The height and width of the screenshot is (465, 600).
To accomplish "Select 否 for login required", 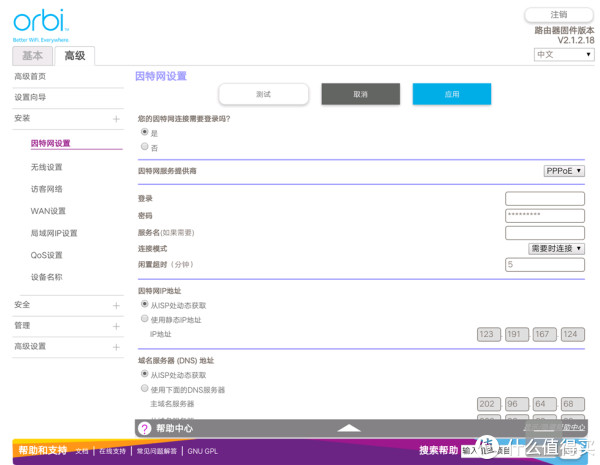I will click(x=145, y=147).
